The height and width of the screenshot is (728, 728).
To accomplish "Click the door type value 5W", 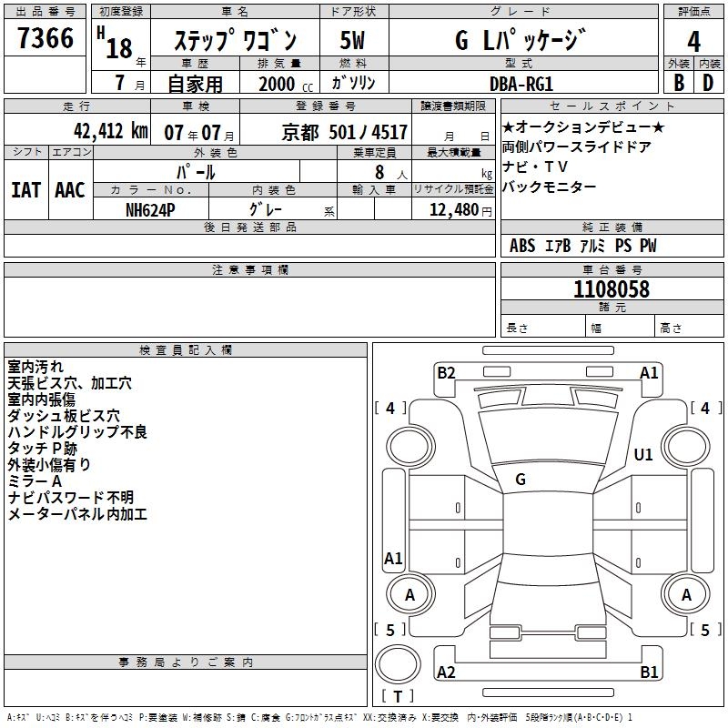I will [x=352, y=40].
